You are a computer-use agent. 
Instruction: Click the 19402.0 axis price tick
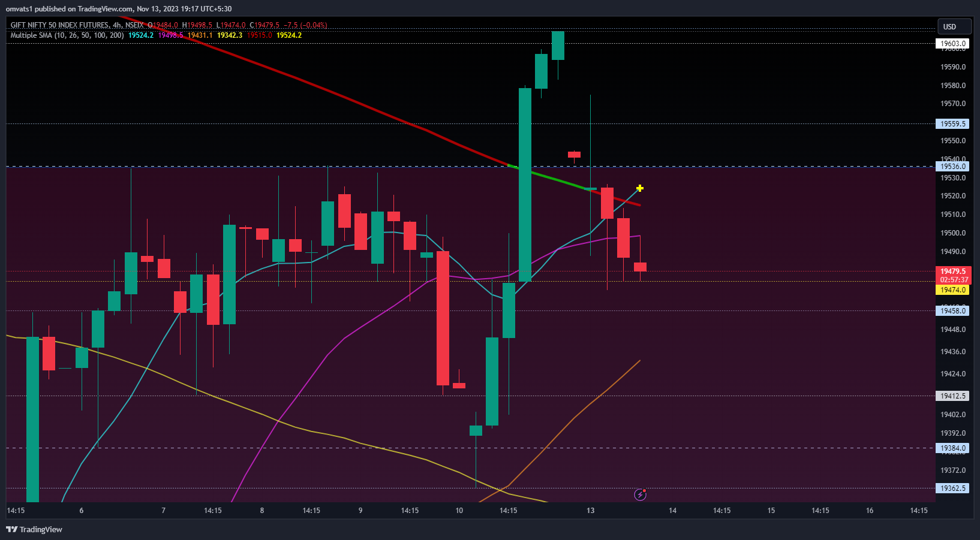pyautogui.click(x=953, y=415)
